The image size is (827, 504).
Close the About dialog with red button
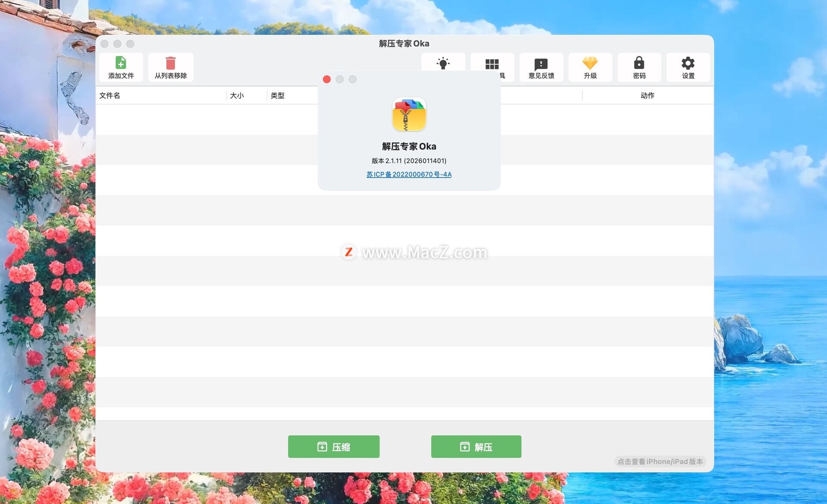coord(326,79)
